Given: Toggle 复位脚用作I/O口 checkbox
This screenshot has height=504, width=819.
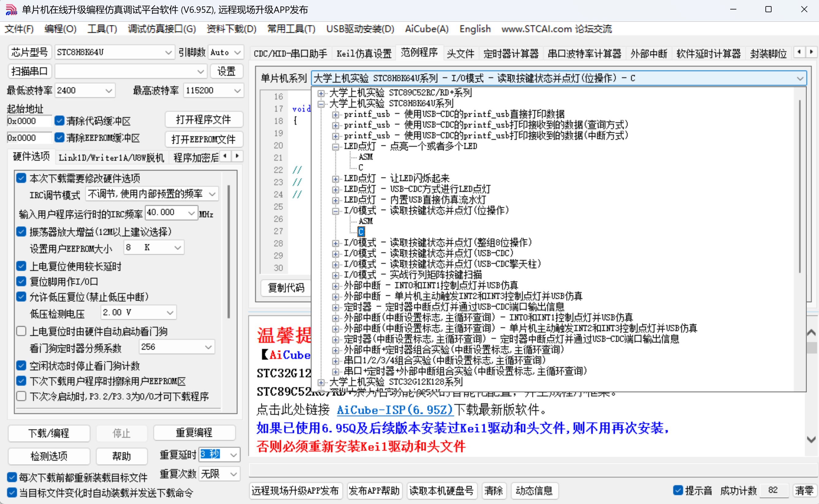Looking at the screenshot, I should click(21, 281).
